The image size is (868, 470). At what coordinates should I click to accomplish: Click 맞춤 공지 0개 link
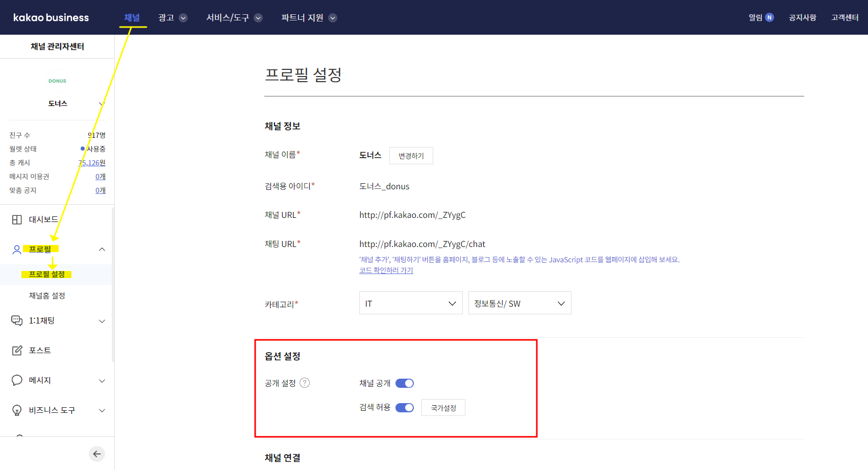101,190
